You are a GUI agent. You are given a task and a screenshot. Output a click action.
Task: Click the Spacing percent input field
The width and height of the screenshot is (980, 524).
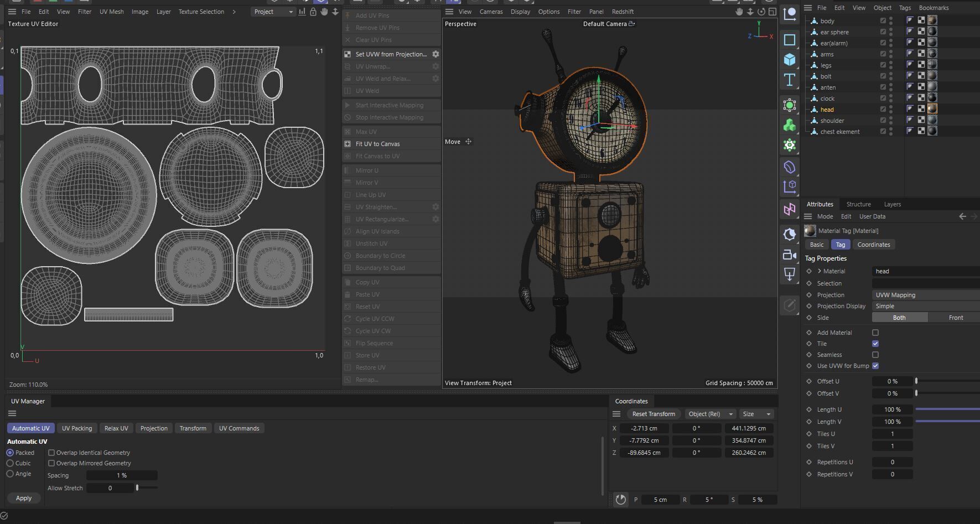[x=122, y=475]
